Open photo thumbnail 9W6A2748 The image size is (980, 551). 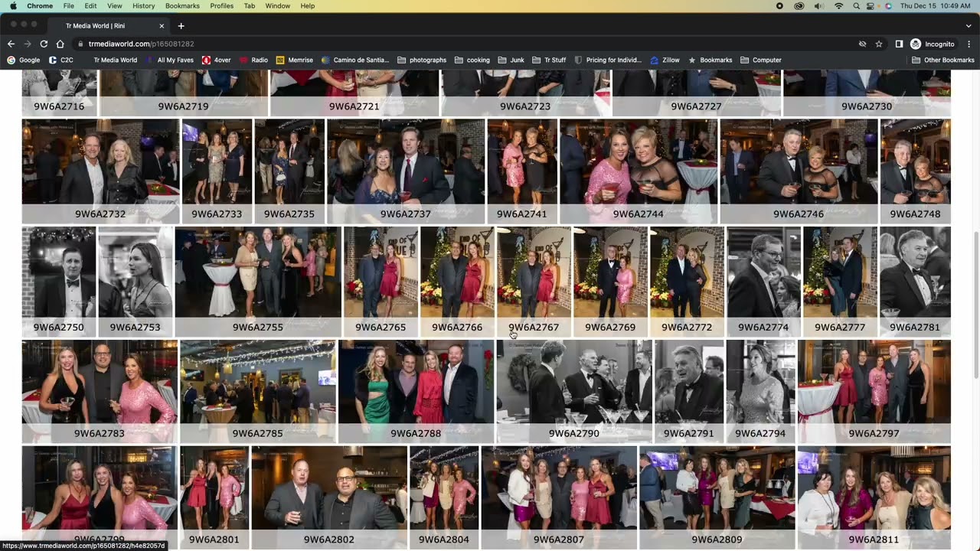click(916, 171)
